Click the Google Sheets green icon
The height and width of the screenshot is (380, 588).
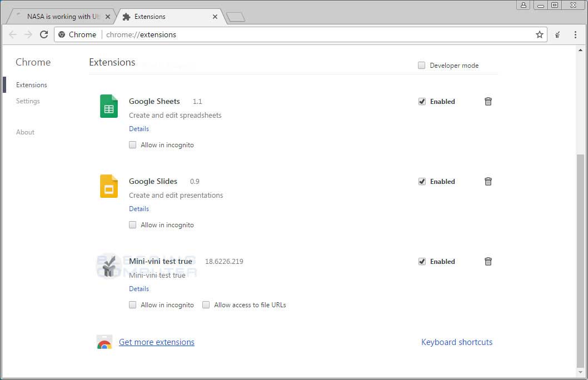[x=109, y=106]
